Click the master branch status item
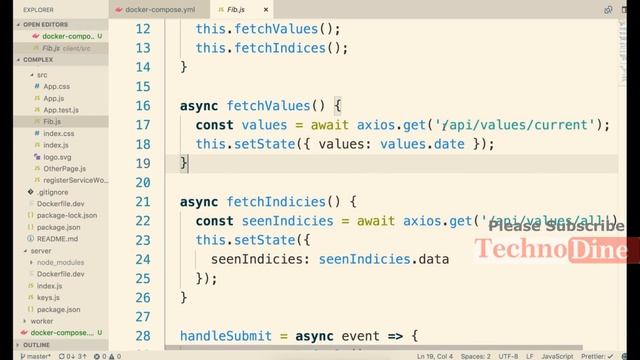Viewport: 640px width, 360px height. click(36, 356)
